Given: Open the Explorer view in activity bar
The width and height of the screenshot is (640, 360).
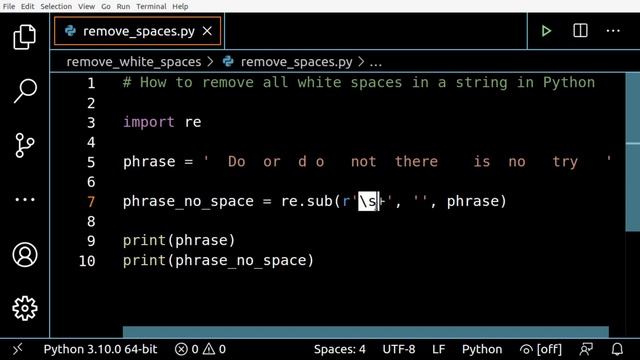Looking at the screenshot, I should [x=24, y=37].
